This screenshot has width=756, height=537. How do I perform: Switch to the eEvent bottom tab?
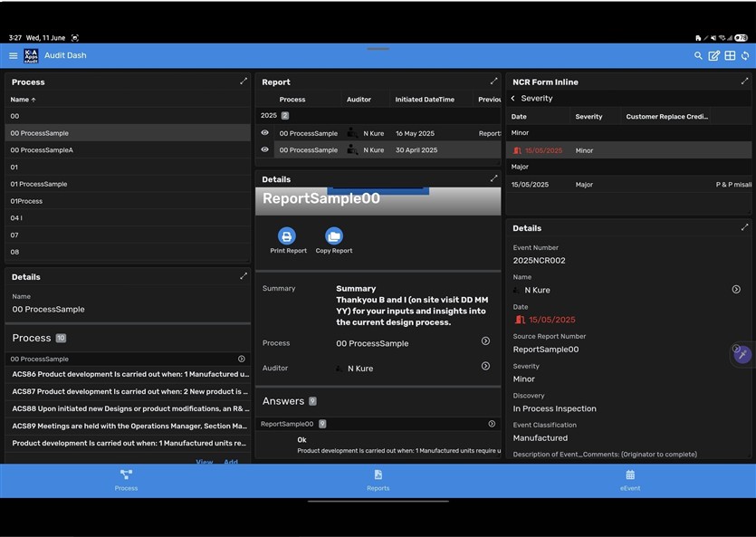pos(630,480)
